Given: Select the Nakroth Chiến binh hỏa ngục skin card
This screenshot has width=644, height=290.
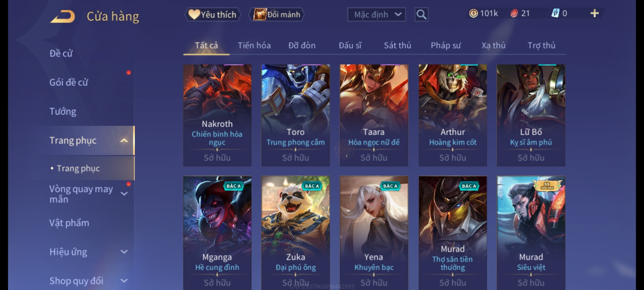Looking at the screenshot, I should 217,115.
